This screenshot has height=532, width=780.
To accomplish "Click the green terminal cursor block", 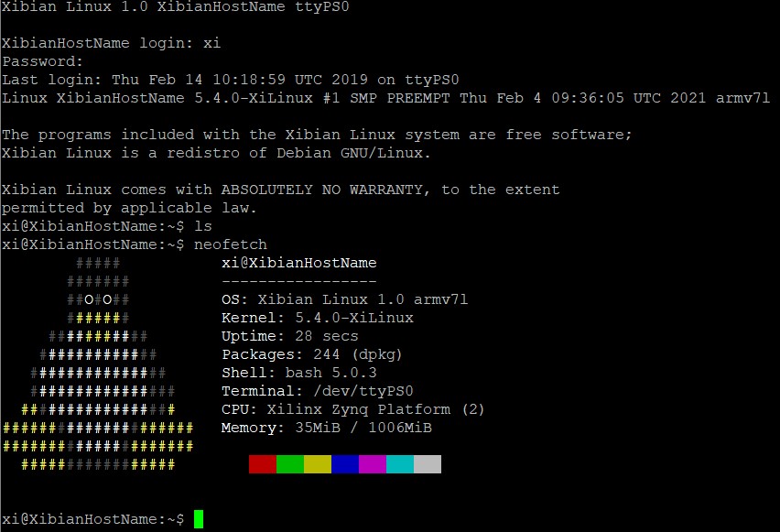I will pos(199,519).
